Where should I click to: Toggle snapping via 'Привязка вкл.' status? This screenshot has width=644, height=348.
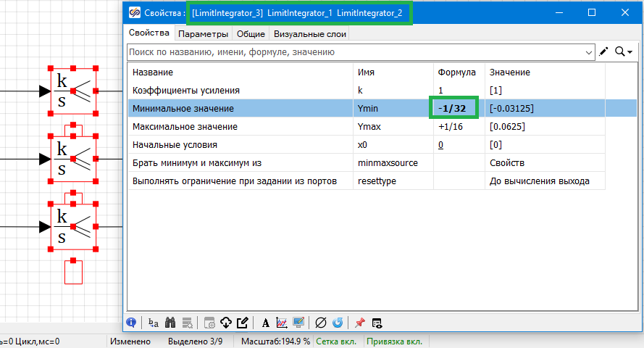point(396,341)
